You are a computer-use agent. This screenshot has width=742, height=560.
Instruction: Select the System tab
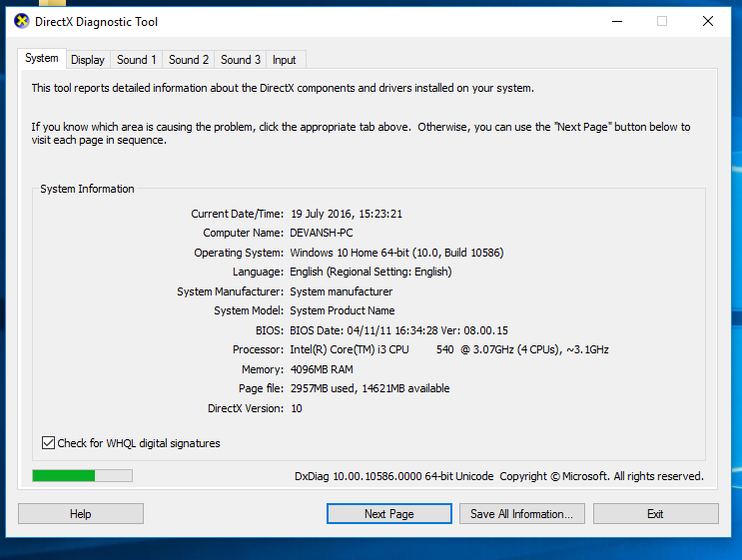click(42, 58)
